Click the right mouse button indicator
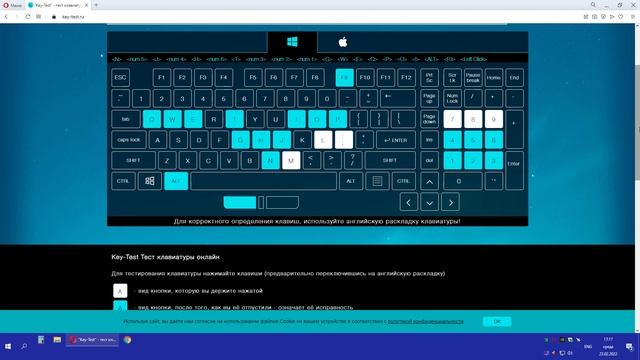640x360 pixels. (282, 202)
